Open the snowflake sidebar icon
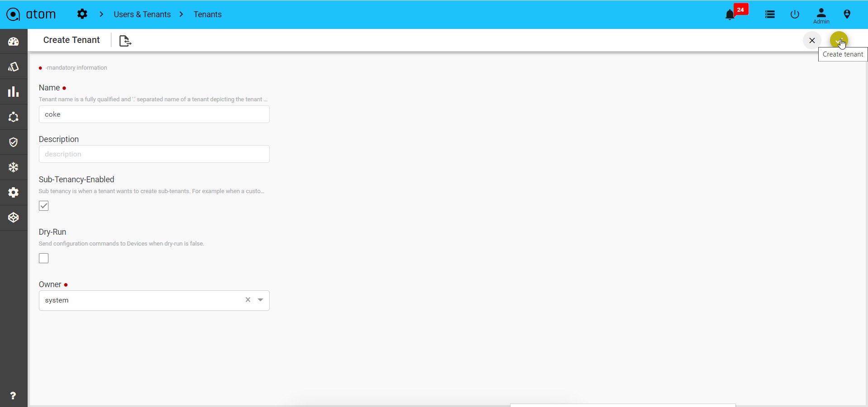The height and width of the screenshot is (407, 868). click(14, 167)
